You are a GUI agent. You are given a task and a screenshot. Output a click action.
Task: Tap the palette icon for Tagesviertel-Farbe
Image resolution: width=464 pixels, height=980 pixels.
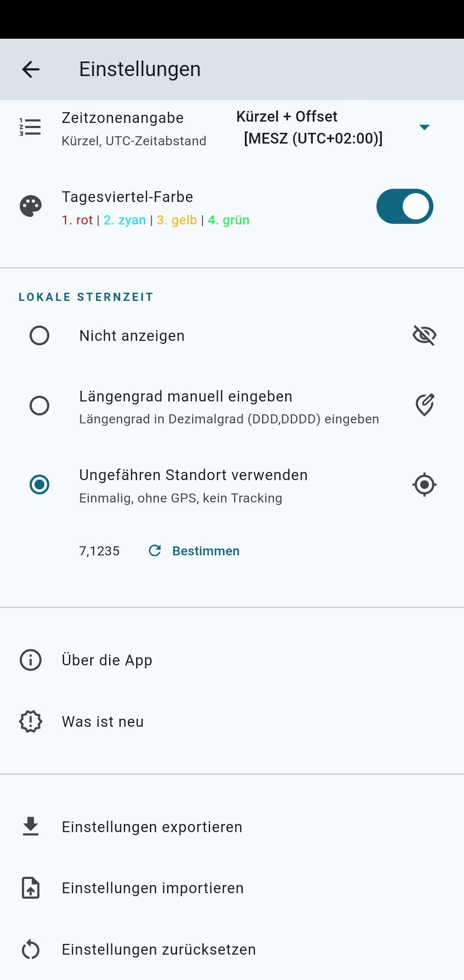[x=31, y=206]
